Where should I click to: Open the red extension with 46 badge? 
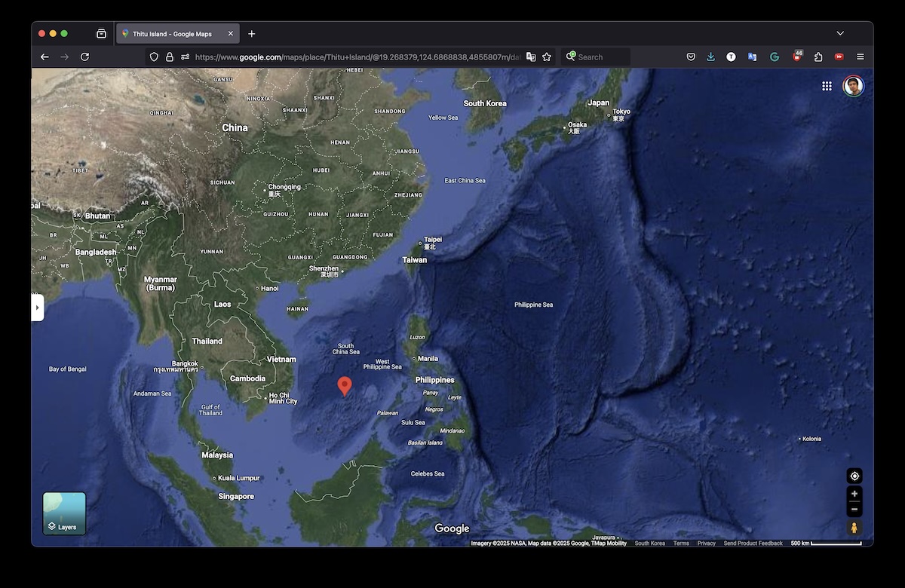(x=797, y=56)
